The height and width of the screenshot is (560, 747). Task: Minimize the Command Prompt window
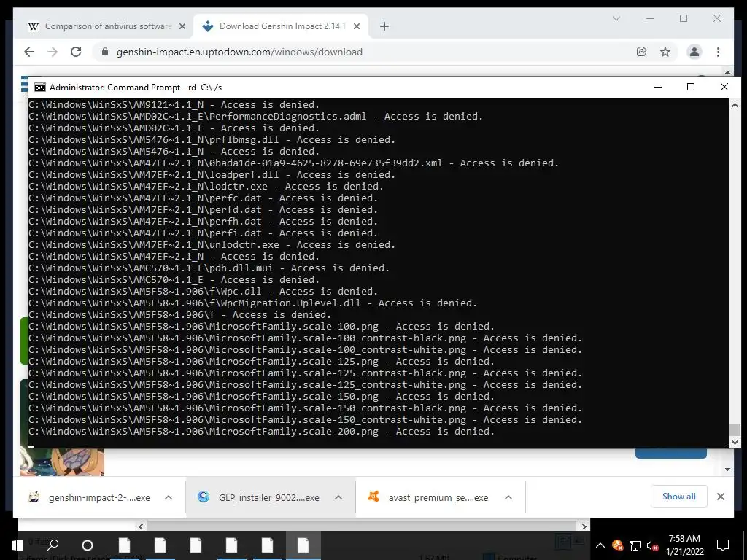658,87
